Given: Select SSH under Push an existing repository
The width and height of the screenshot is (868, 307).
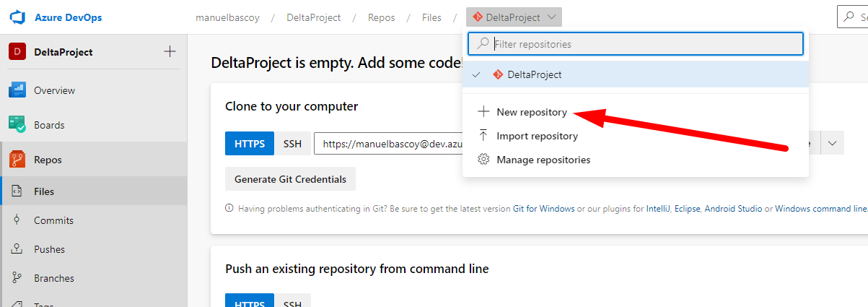Looking at the screenshot, I should (292, 302).
